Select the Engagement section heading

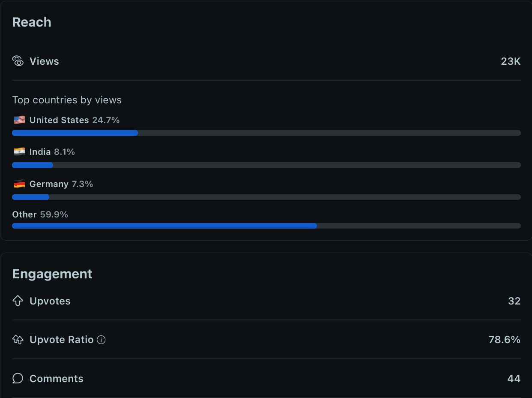coord(52,274)
